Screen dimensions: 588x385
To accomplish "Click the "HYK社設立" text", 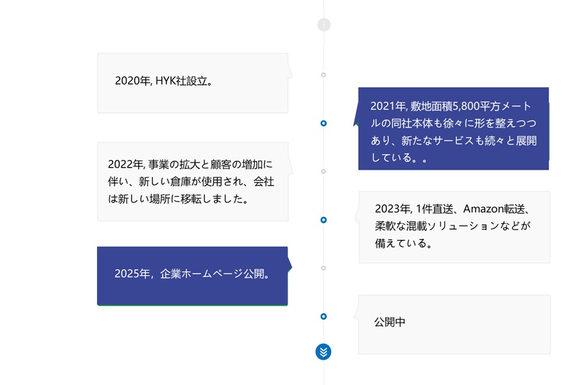I will 184,81.
